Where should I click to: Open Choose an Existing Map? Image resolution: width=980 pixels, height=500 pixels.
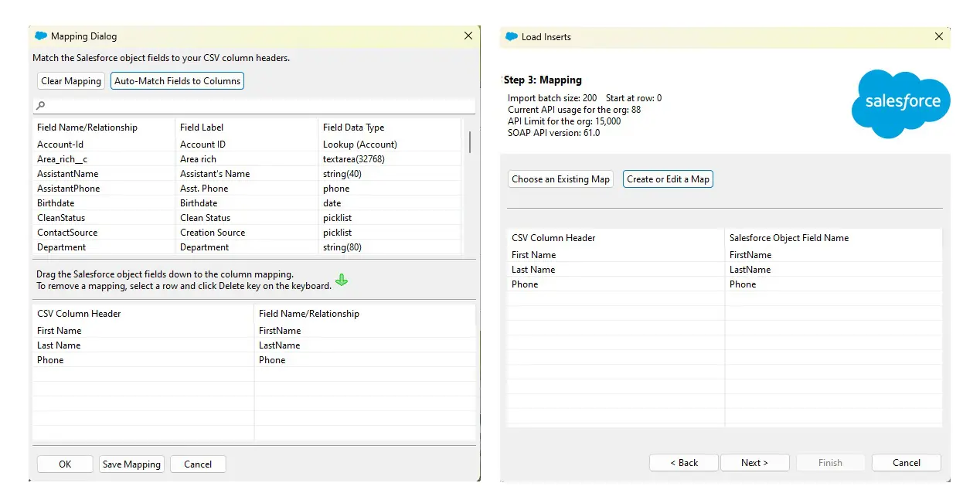tap(560, 179)
